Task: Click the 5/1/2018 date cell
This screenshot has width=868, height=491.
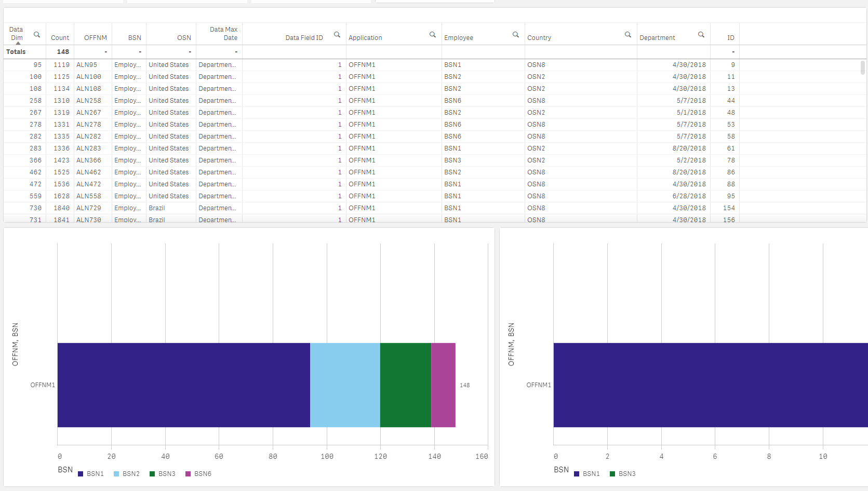Action: point(691,113)
